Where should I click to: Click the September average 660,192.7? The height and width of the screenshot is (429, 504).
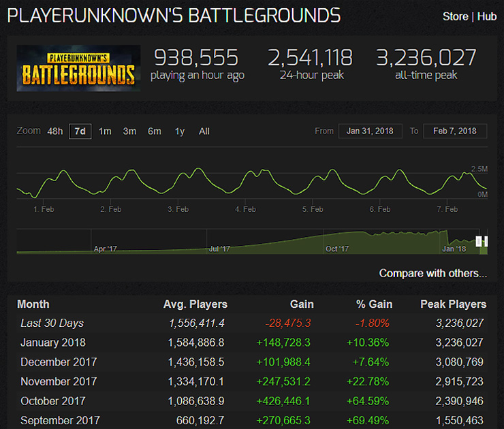click(x=200, y=420)
